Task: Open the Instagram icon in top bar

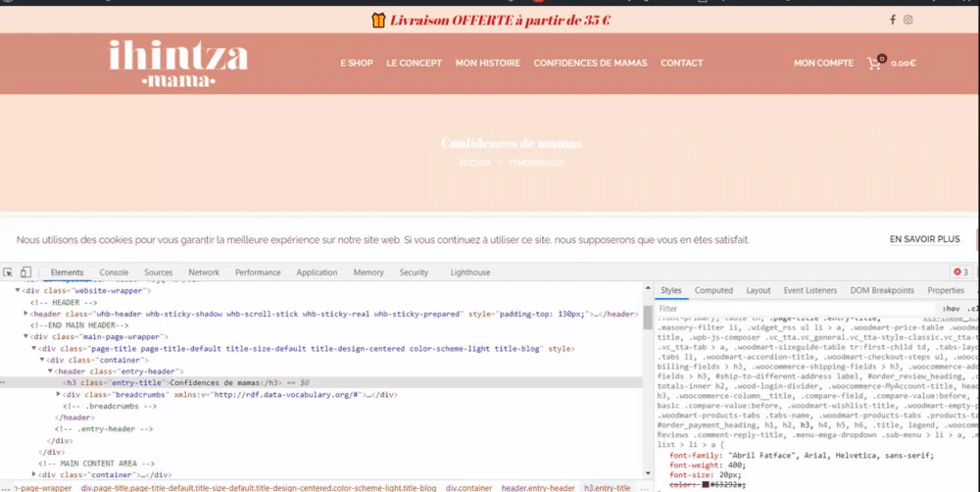Action: click(908, 20)
